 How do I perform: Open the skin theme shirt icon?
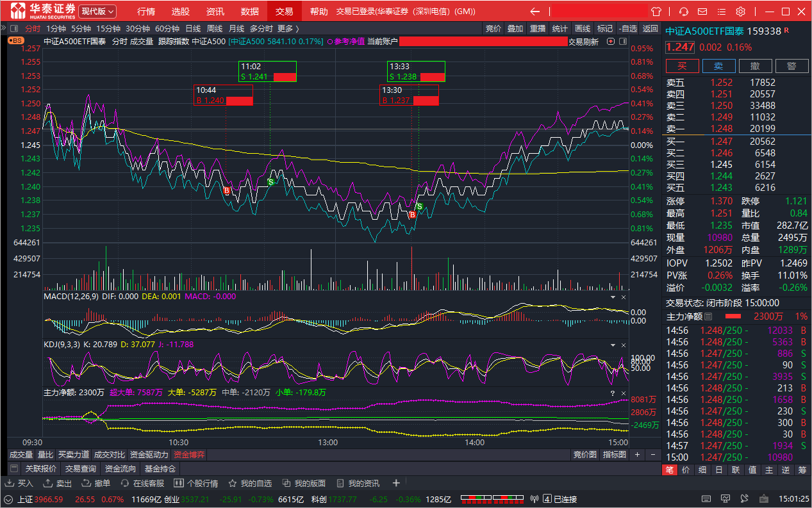point(656,12)
